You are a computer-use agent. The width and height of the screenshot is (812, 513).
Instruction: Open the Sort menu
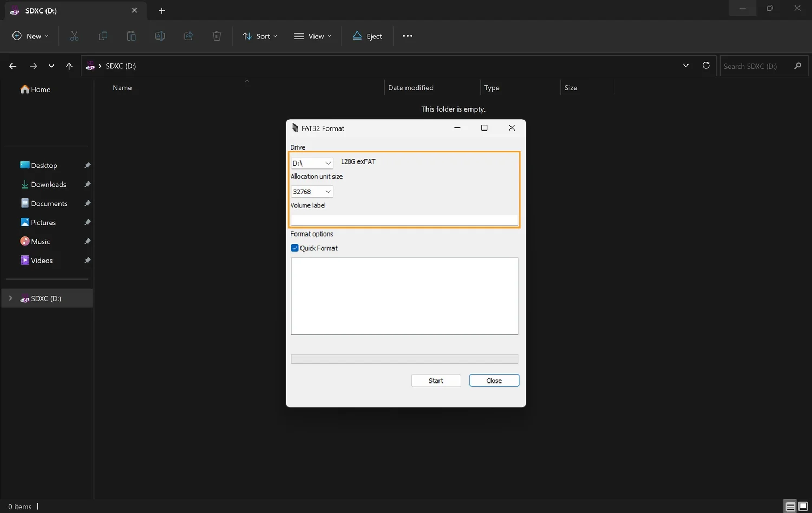(260, 36)
